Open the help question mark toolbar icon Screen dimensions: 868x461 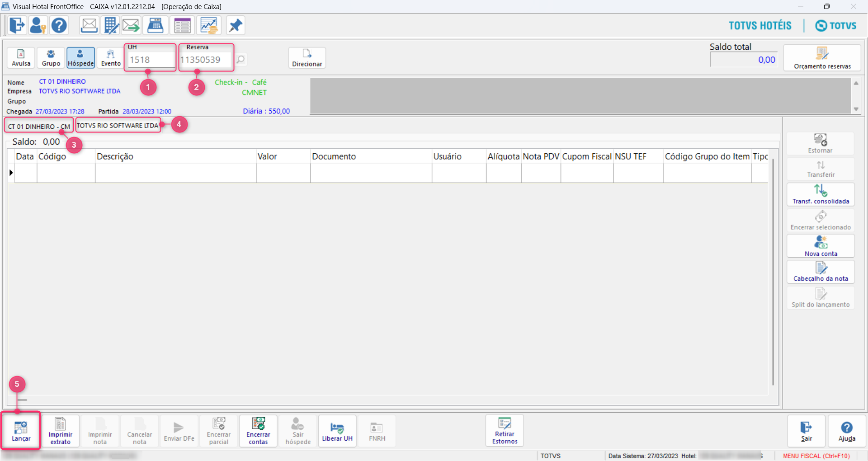[59, 25]
